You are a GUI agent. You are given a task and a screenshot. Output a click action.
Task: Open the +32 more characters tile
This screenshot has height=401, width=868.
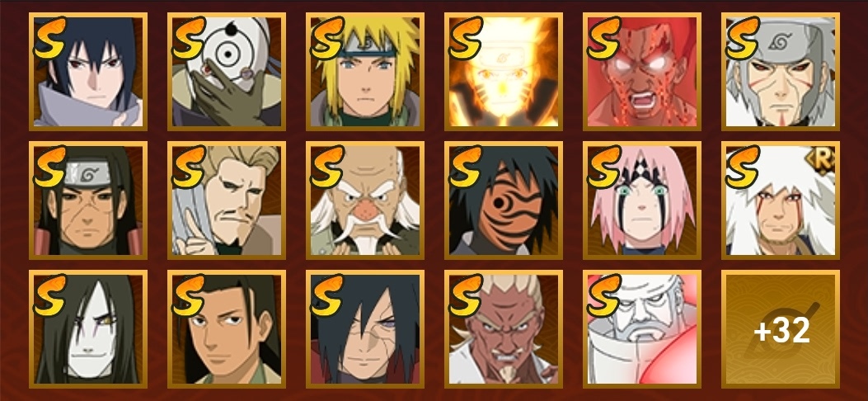(781, 329)
